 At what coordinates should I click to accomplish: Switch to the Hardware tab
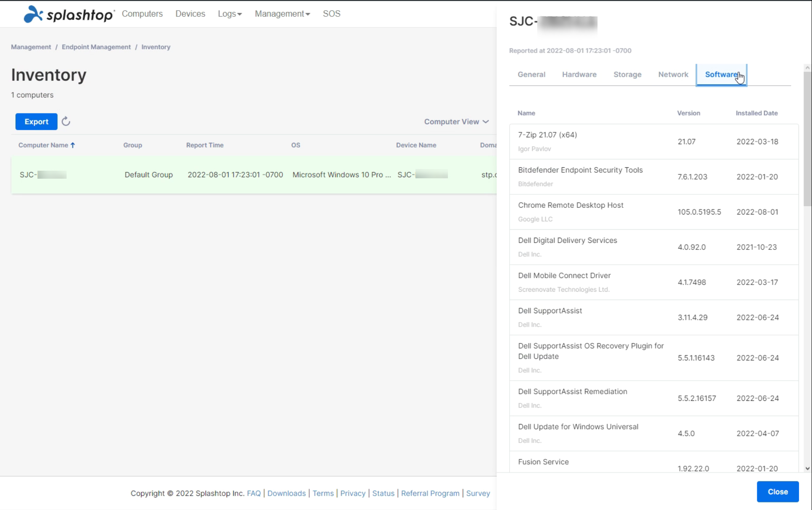[x=579, y=75]
